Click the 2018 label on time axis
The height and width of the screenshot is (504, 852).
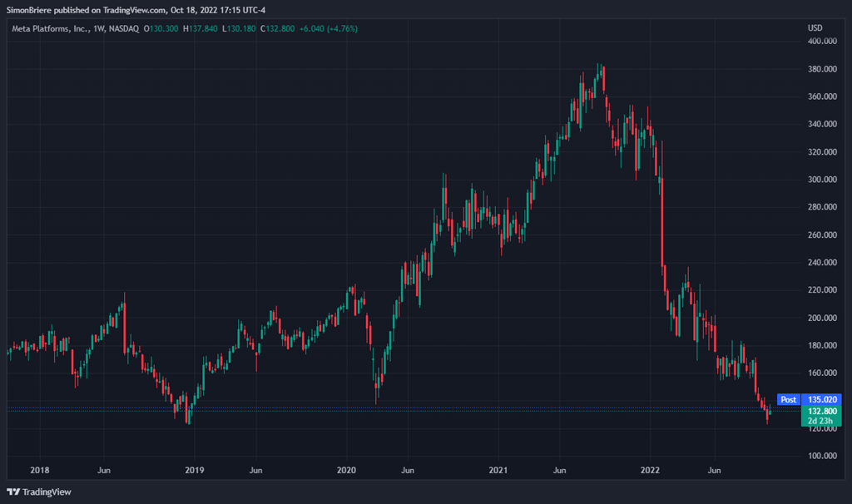(x=39, y=470)
